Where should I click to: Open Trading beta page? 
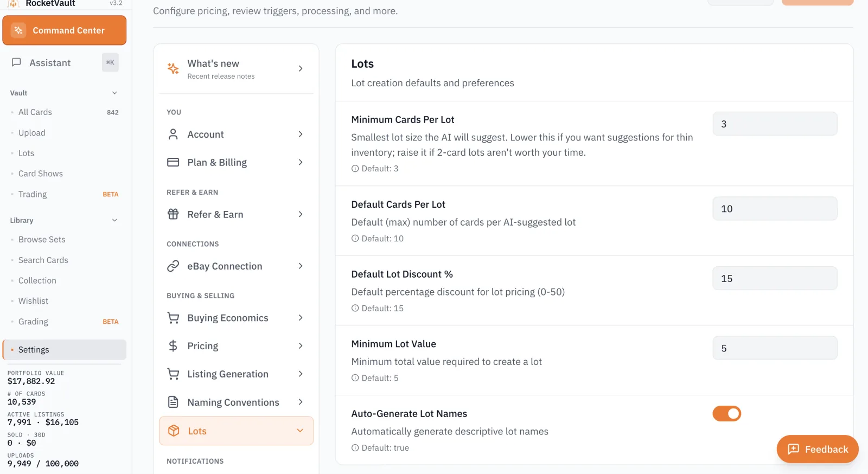click(65, 194)
